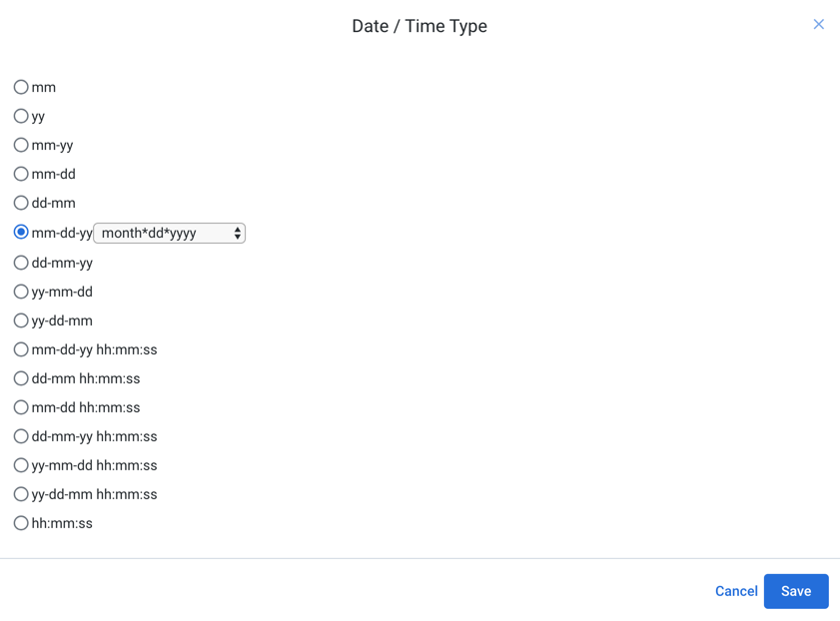Select yy-mm-dd hh:mm:ss format
The image size is (840, 621).
[x=21, y=465]
